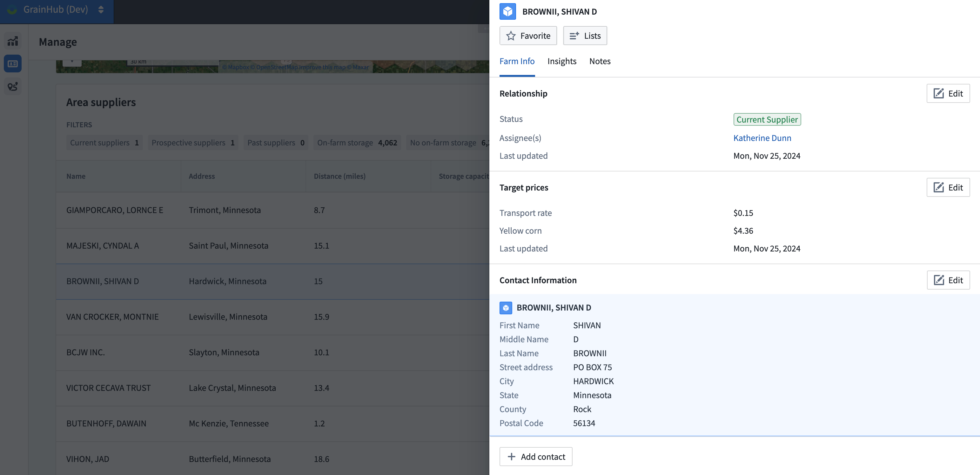Switch to the Insights tab
Image resolution: width=980 pixels, height=475 pixels.
(561, 61)
